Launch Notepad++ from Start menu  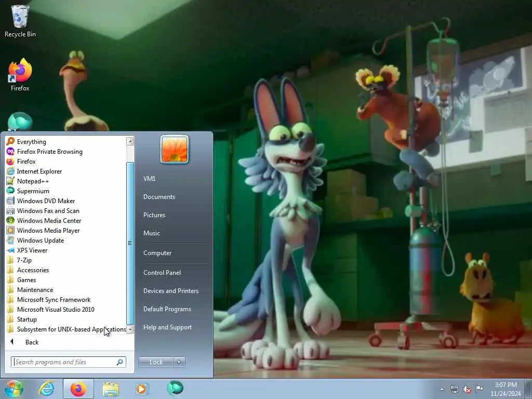pos(33,181)
